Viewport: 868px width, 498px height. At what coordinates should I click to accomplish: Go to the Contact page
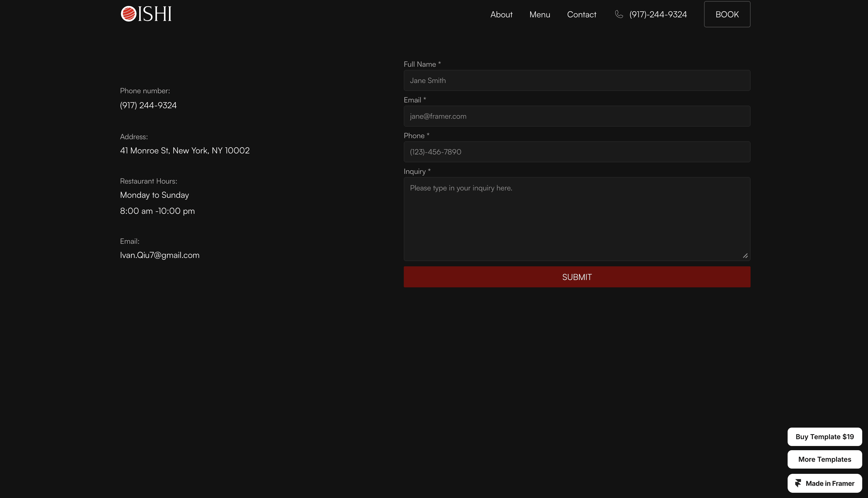click(581, 14)
